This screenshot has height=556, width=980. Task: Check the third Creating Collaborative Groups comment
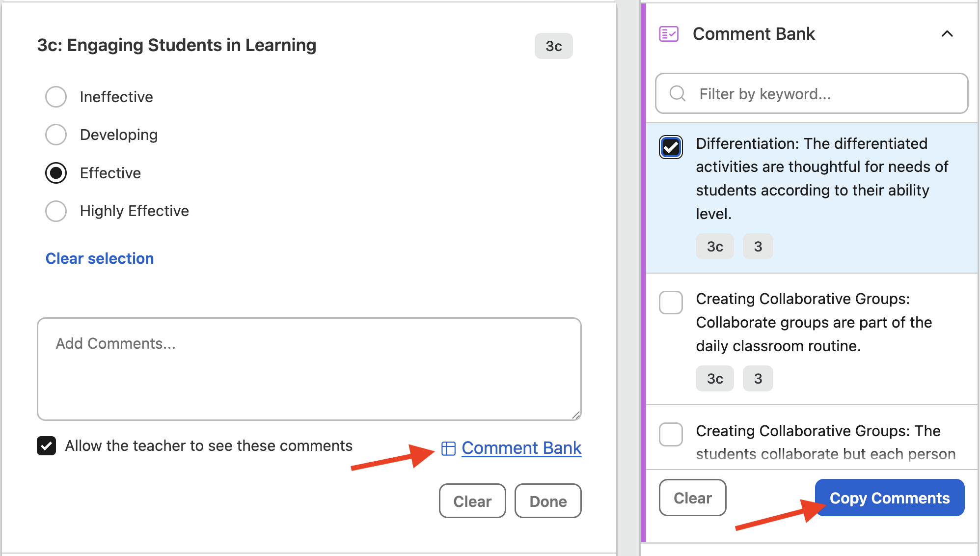pos(671,434)
